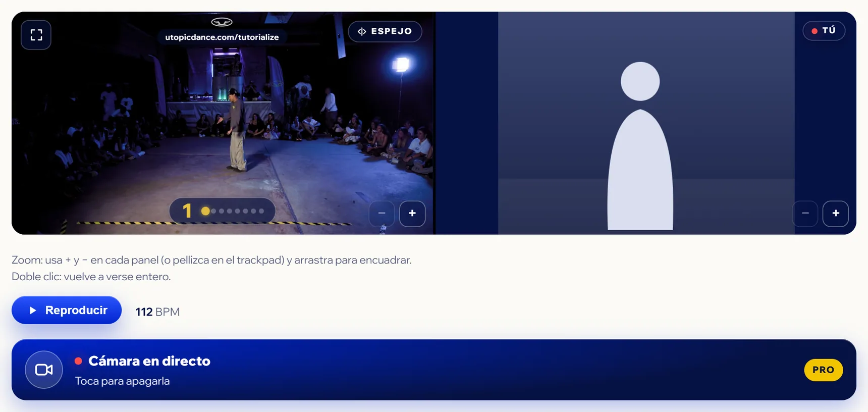Click the utopicdance.com/tutorialize link
Screen dimensions: 868x412
pyautogui.click(x=222, y=37)
